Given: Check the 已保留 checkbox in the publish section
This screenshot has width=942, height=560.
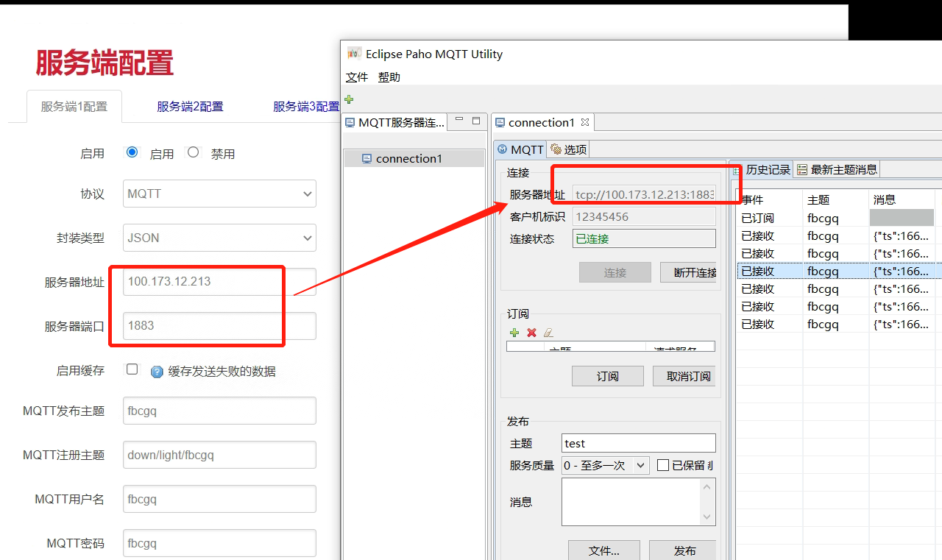Looking at the screenshot, I should click(662, 465).
